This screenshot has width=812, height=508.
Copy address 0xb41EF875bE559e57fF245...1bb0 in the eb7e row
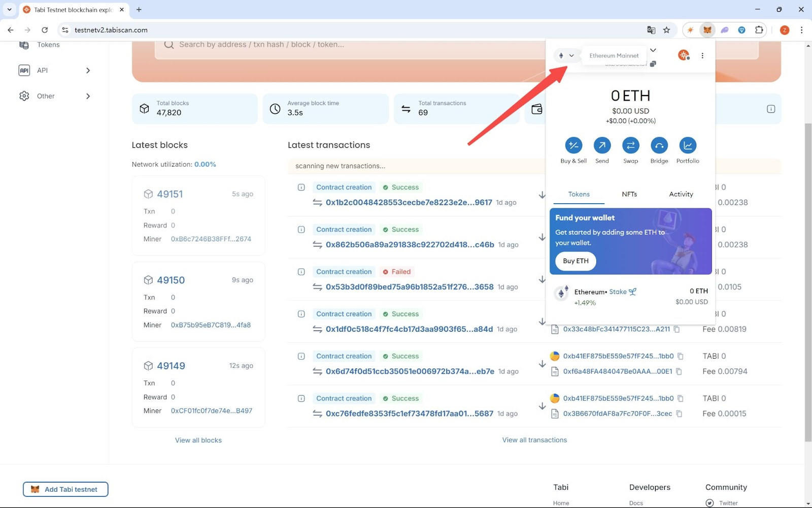681,356
